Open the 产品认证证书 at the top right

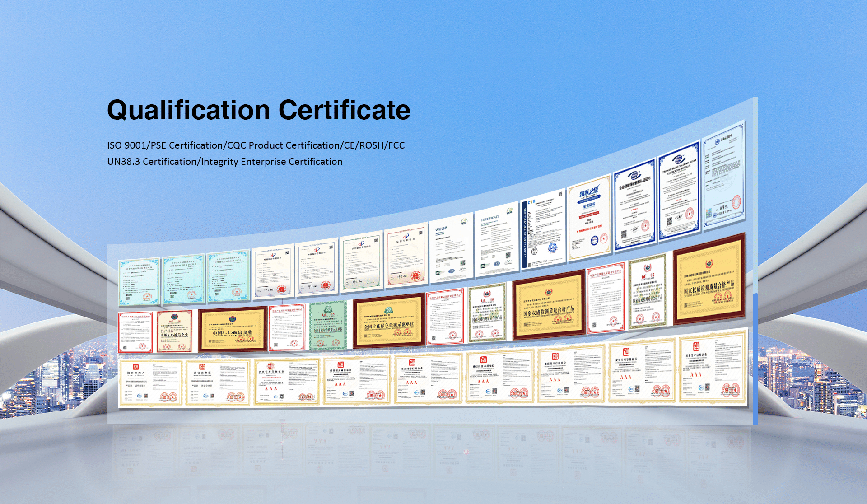click(x=723, y=176)
